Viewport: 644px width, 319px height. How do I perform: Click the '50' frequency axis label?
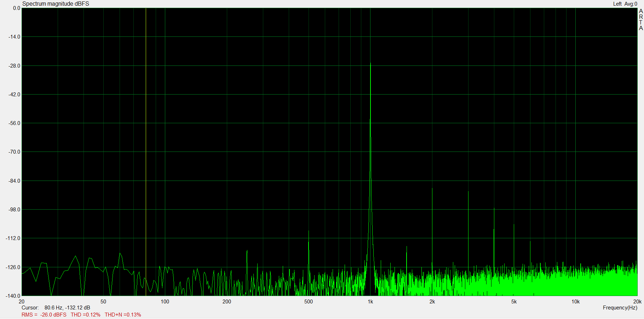click(x=103, y=302)
